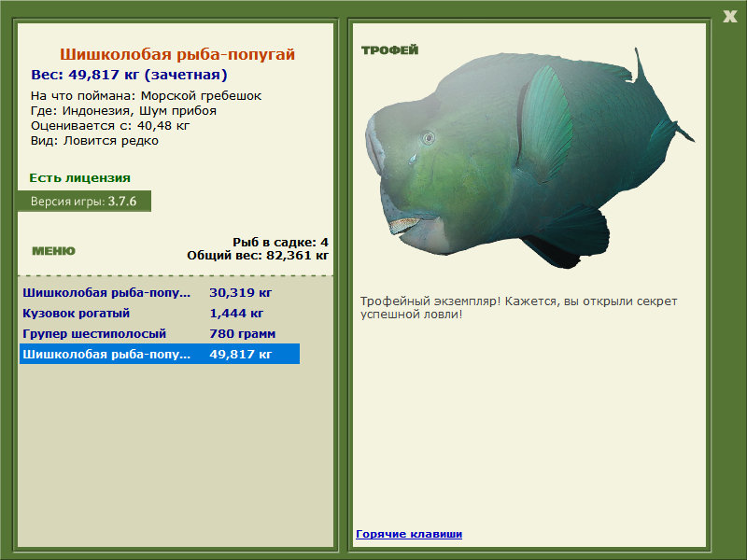The width and height of the screenshot is (747, 560).
Task: Select the Групер шестиполосый row
Action: coord(160,334)
